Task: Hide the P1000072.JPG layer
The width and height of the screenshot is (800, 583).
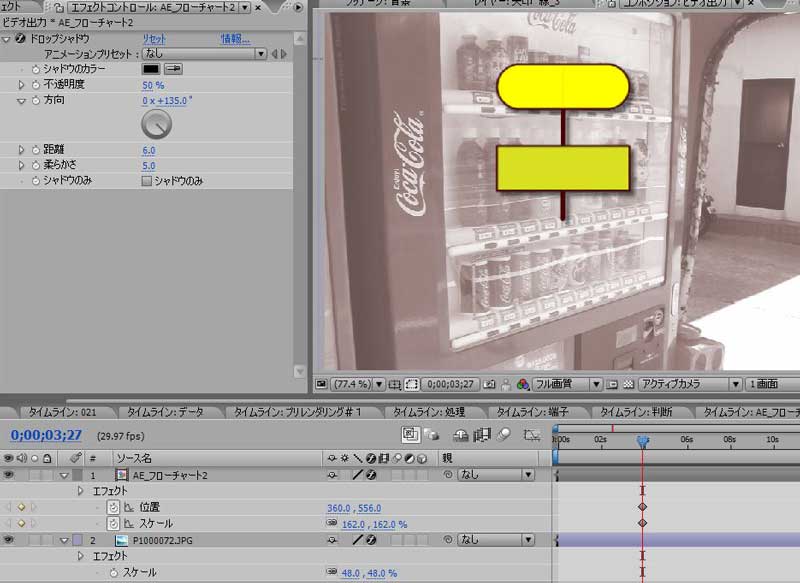Action: [8, 539]
